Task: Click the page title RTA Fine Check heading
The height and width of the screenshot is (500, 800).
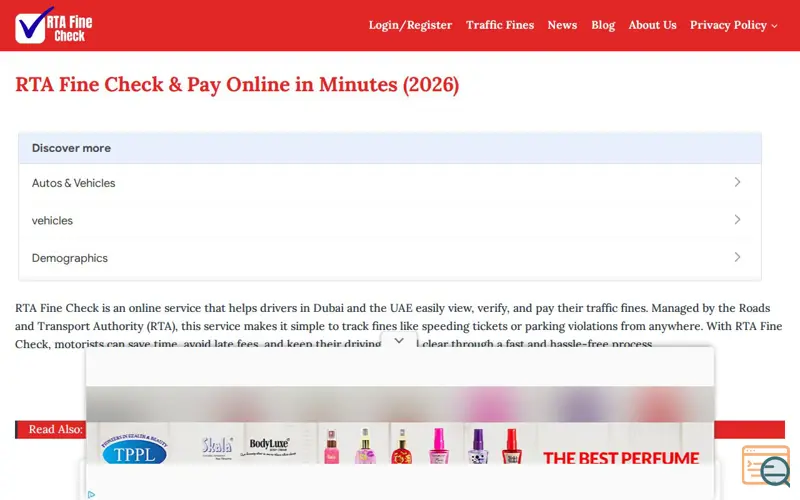Action: click(x=237, y=84)
